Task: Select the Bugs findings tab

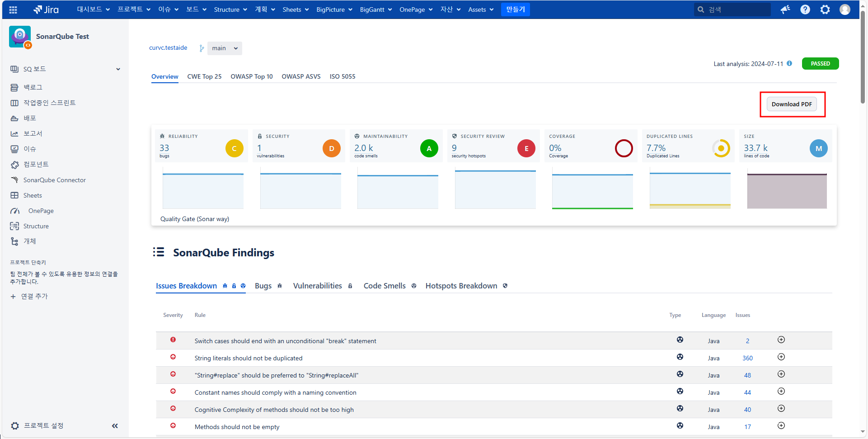Action: (268, 286)
